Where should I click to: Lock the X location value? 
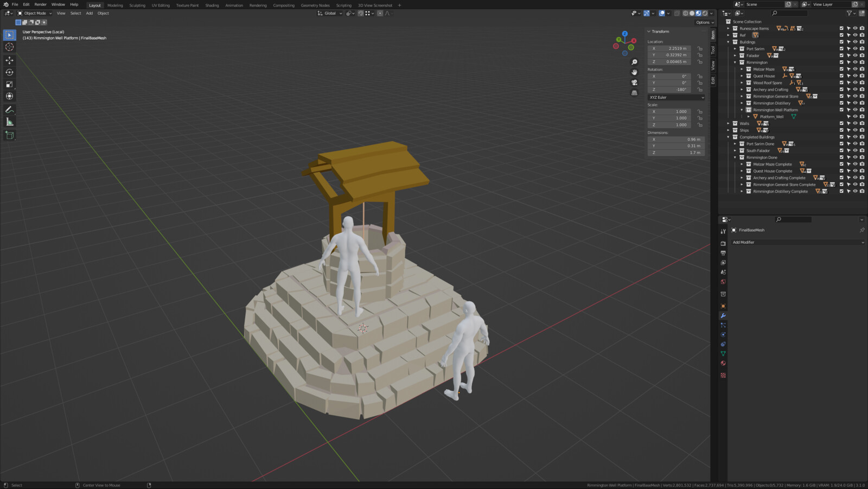point(700,48)
